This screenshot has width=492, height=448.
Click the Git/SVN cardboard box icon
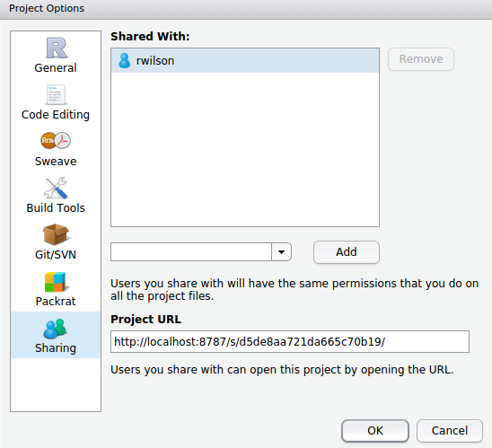(x=56, y=234)
